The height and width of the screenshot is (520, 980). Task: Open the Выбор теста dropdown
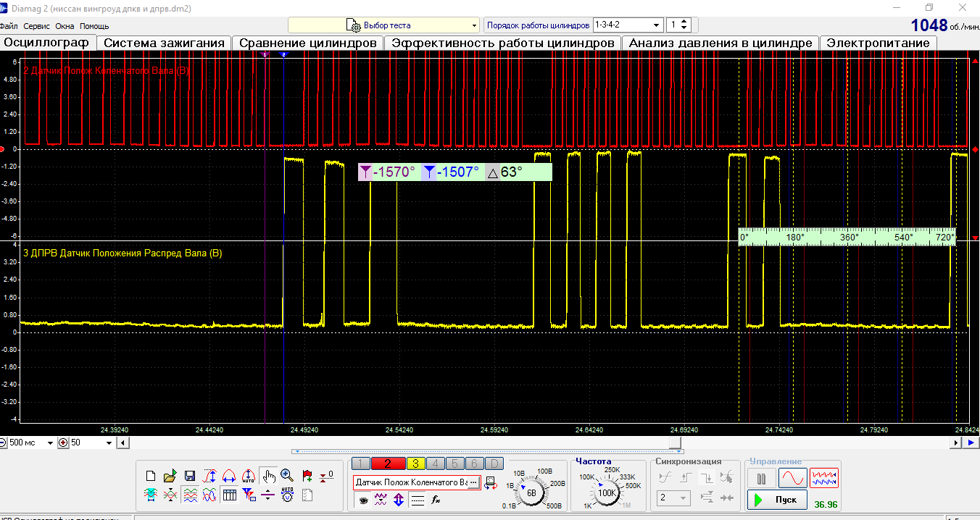384,25
